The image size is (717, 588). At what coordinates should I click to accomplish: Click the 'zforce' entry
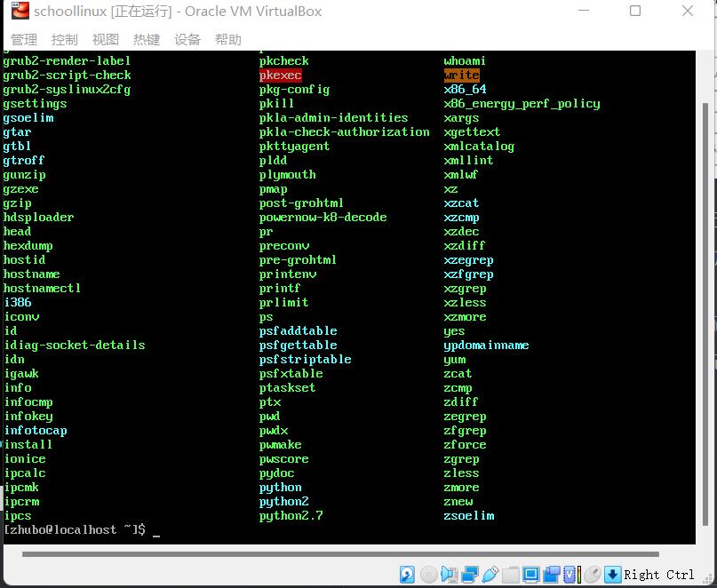[465, 444]
